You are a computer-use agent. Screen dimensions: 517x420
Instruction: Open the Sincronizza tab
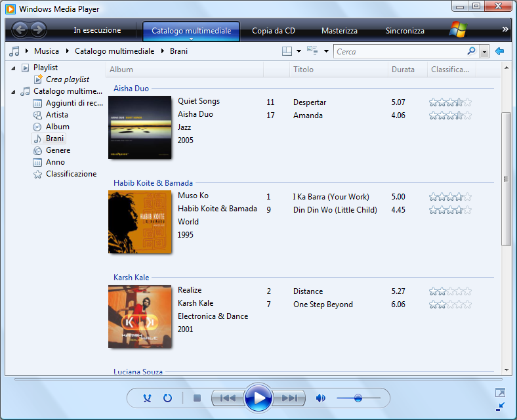[405, 31]
